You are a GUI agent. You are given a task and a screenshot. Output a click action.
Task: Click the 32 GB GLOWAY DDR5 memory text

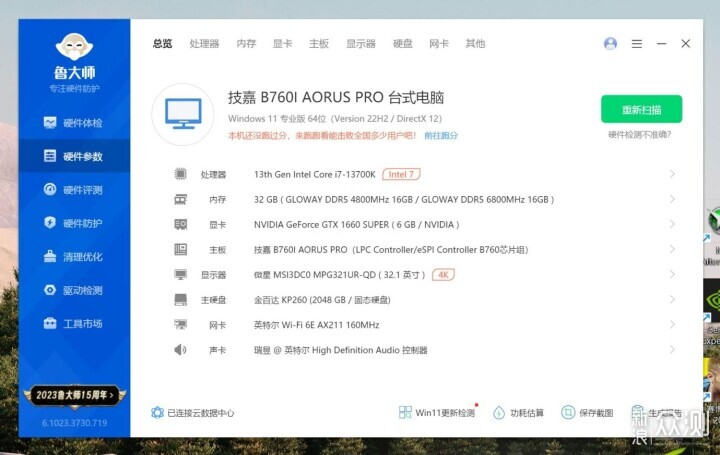coord(404,200)
